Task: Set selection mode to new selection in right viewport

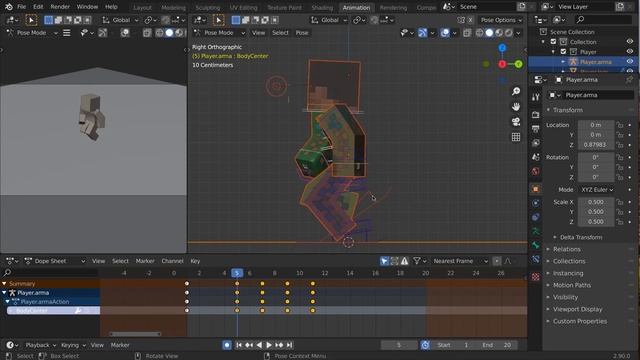Action: 236,20
